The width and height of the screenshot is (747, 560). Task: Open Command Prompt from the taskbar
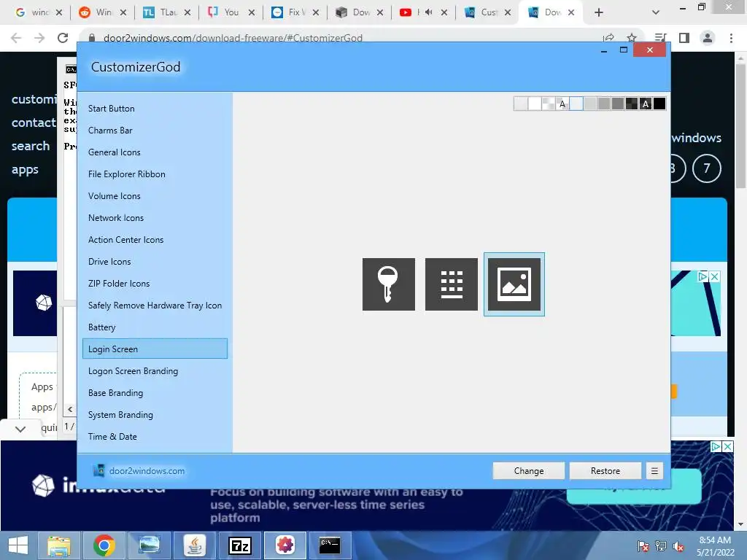[330, 545]
